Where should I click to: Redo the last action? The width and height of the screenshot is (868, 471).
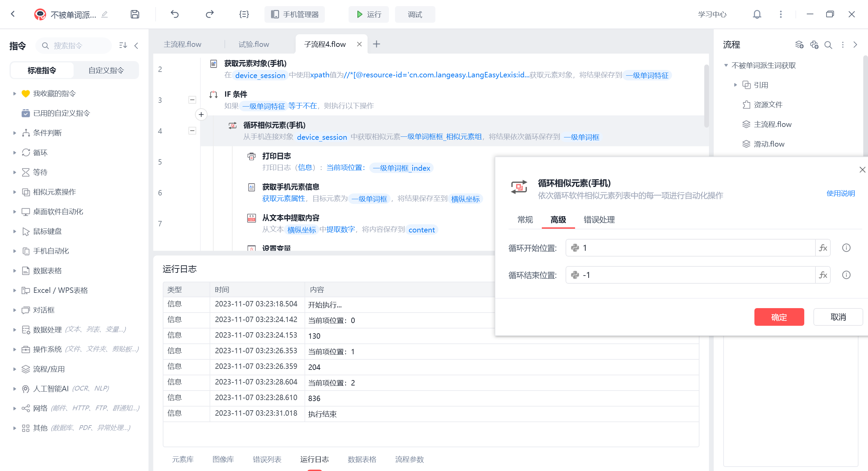point(210,14)
